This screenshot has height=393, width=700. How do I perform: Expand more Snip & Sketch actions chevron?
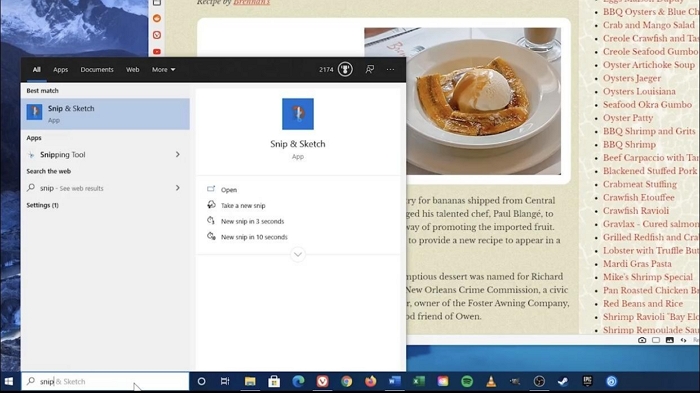click(x=298, y=255)
